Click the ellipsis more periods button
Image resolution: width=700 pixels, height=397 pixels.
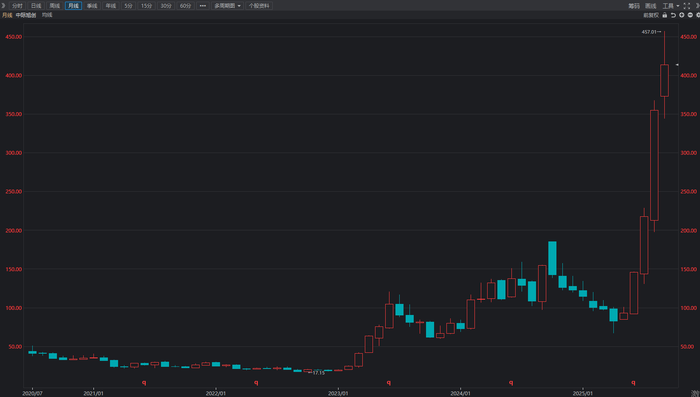click(x=203, y=6)
